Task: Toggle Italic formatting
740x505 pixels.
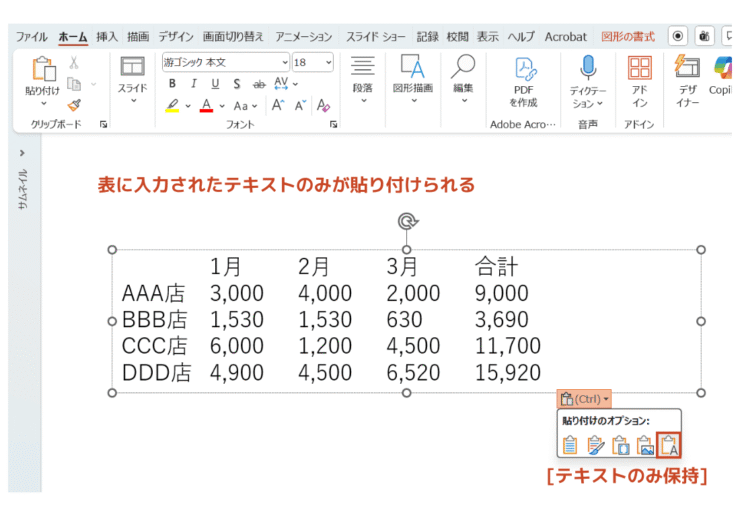Action: tap(193, 84)
